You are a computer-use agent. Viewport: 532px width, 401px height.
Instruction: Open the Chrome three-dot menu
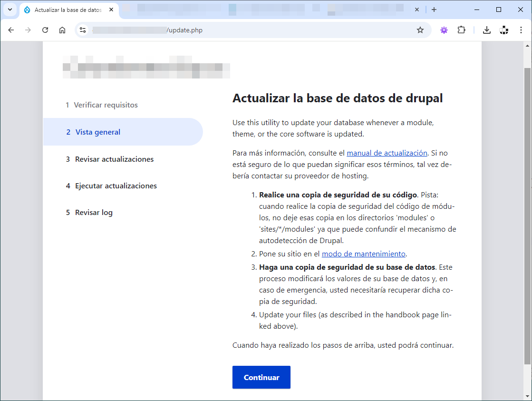pyautogui.click(x=521, y=30)
